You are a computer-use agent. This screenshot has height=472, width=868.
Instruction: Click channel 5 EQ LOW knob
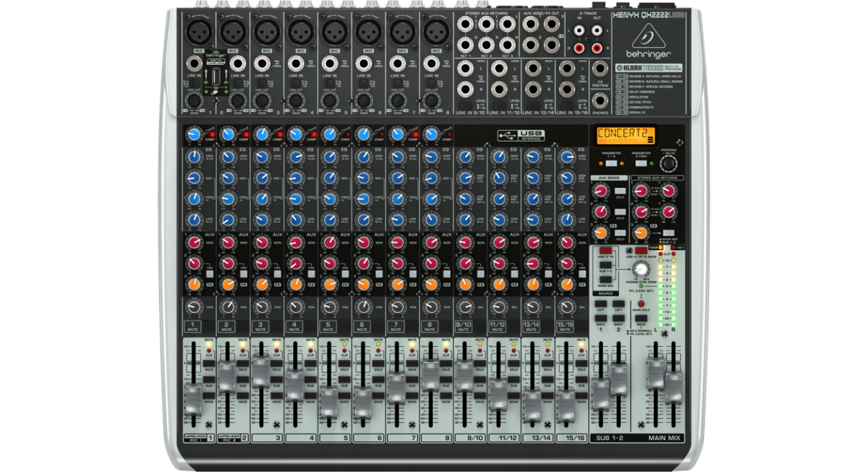click(x=329, y=218)
